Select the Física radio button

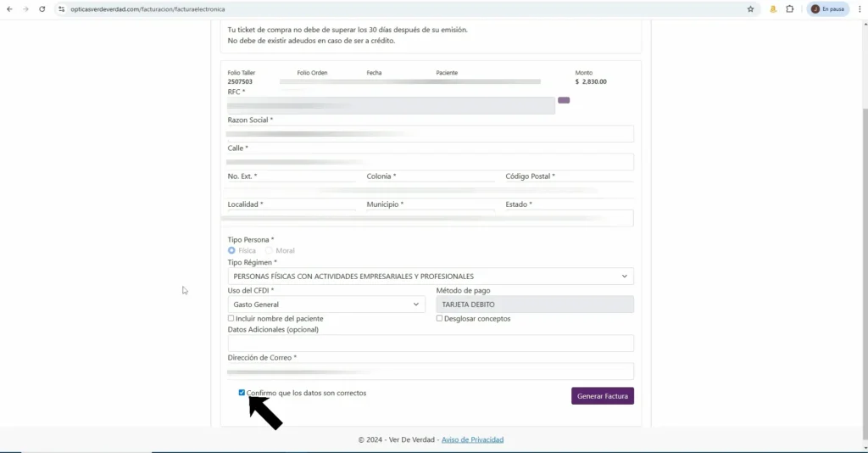tap(231, 250)
